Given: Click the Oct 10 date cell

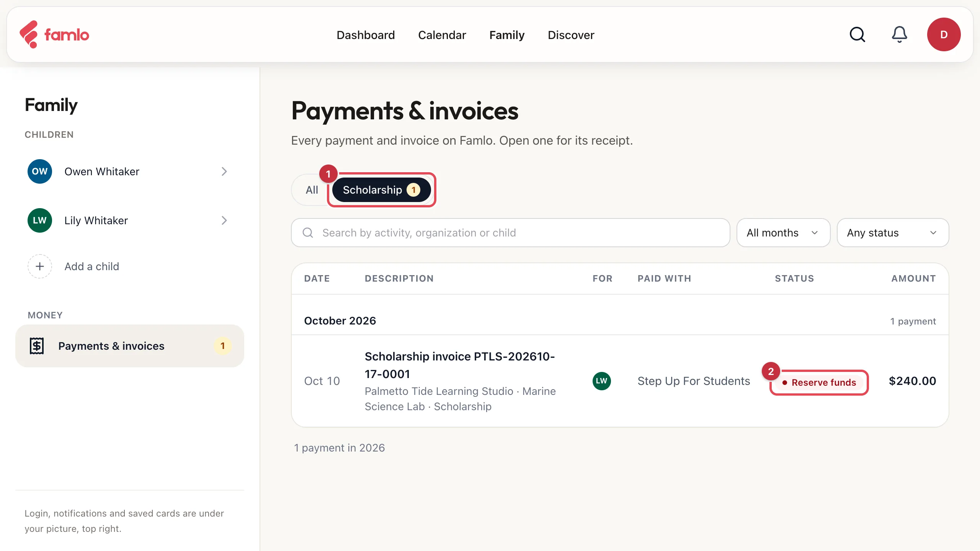Looking at the screenshot, I should pos(322,381).
